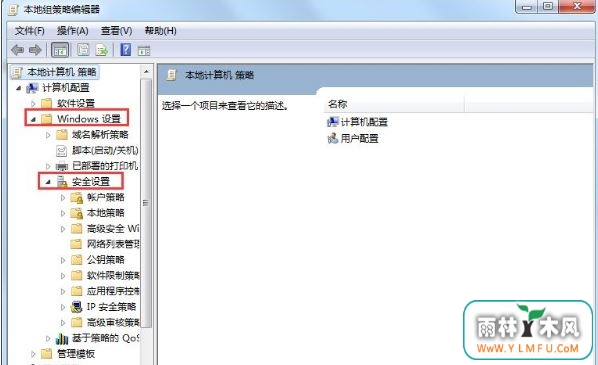
Task: Toggle the show/hide console tree icon
Action: pos(60,50)
